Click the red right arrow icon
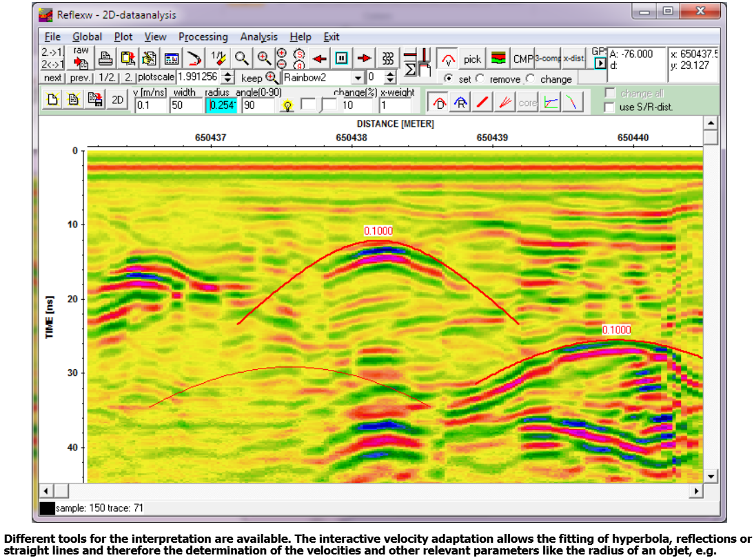 point(365,59)
